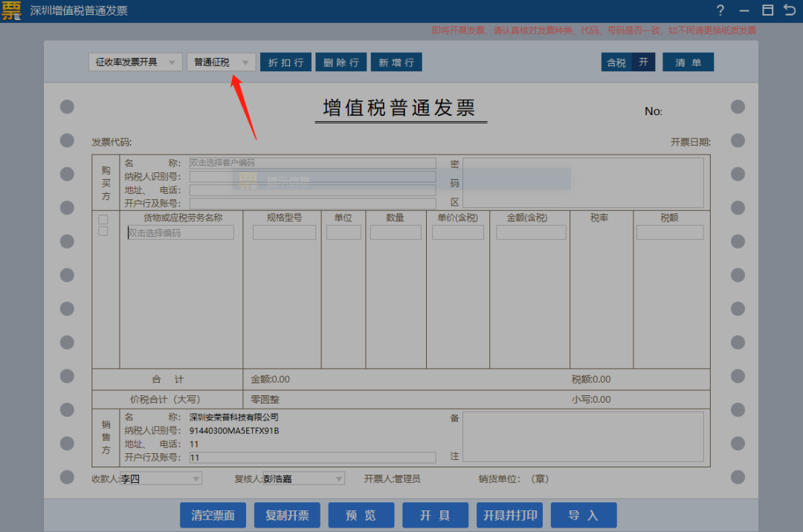
Task: Click the 备注 remarks text area
Action: (583, 437)
